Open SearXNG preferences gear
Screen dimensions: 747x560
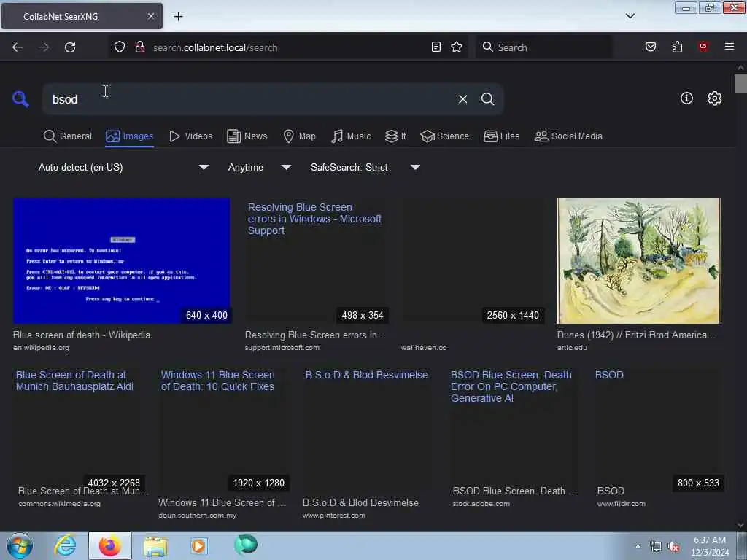pyautogui.click(x=714, y=98)
